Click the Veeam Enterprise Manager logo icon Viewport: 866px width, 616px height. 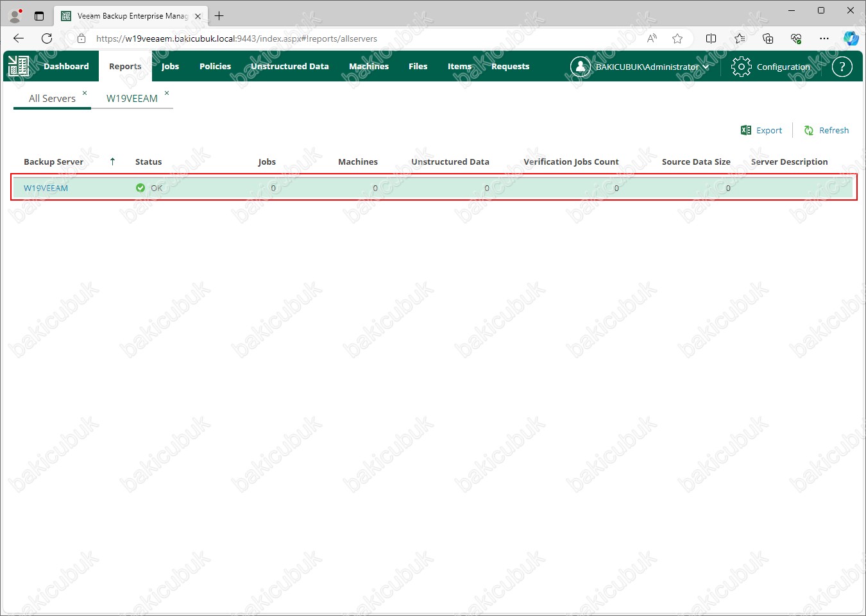pyautogui.click(x=19, y=66)
